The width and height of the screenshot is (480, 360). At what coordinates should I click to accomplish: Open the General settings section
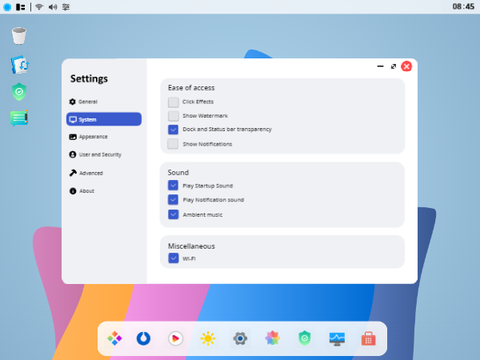tap(83, 102)
